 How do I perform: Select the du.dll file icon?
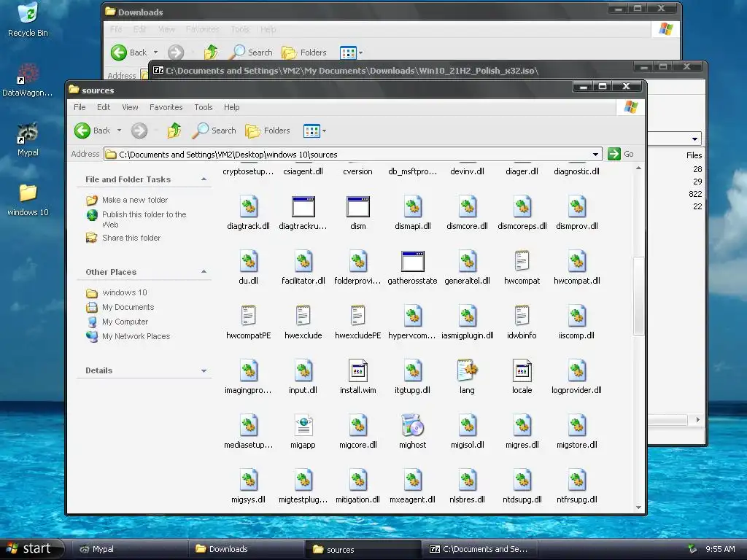(248, 262)
